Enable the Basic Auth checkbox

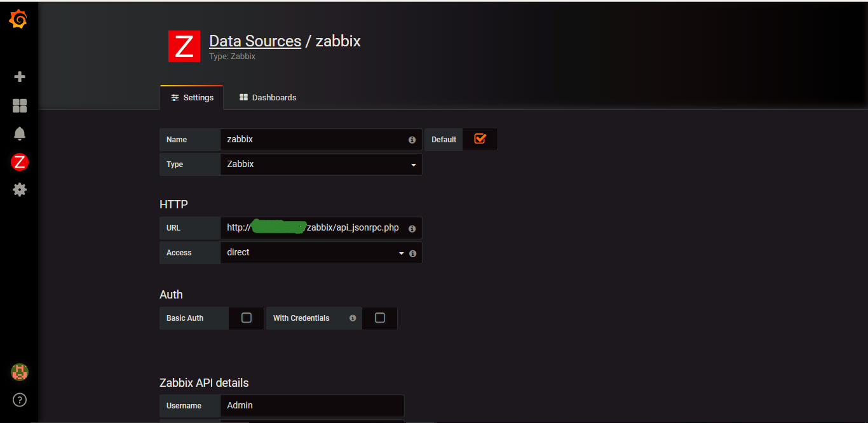pos(247,318)
